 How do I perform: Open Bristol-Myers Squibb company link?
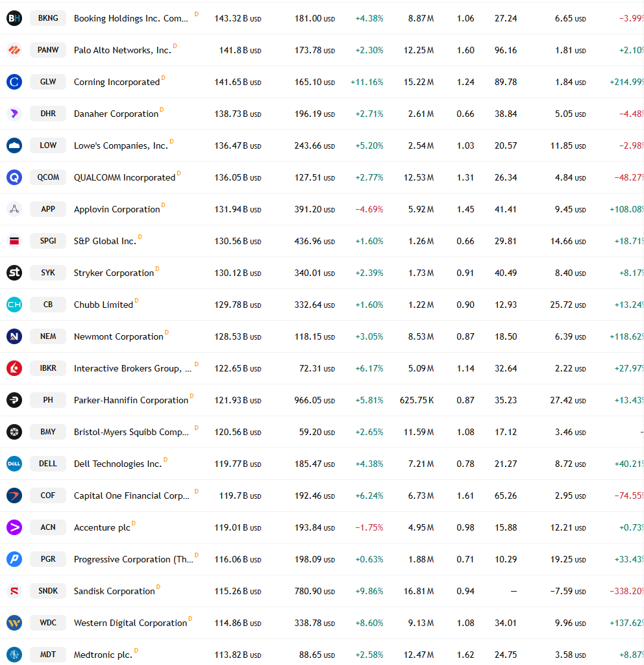pos(131,432)
